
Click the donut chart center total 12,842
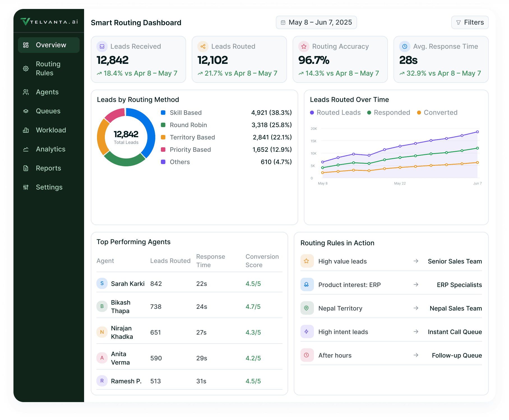tap(126, 134)
